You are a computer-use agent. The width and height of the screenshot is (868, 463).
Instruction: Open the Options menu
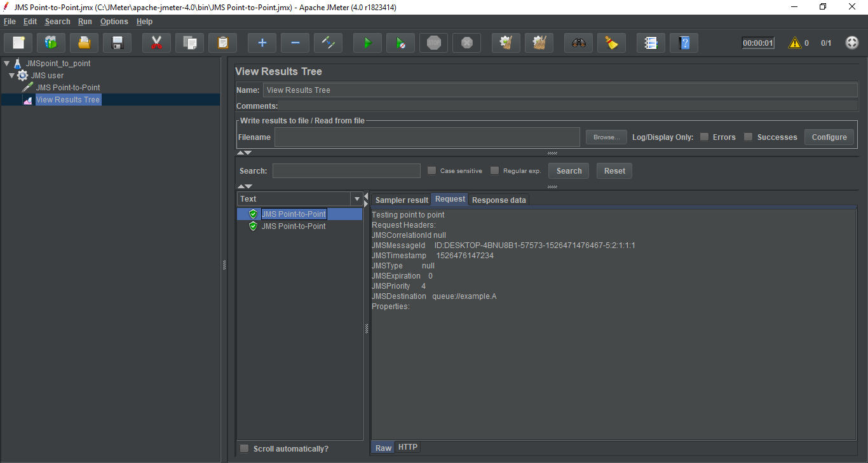114,22
